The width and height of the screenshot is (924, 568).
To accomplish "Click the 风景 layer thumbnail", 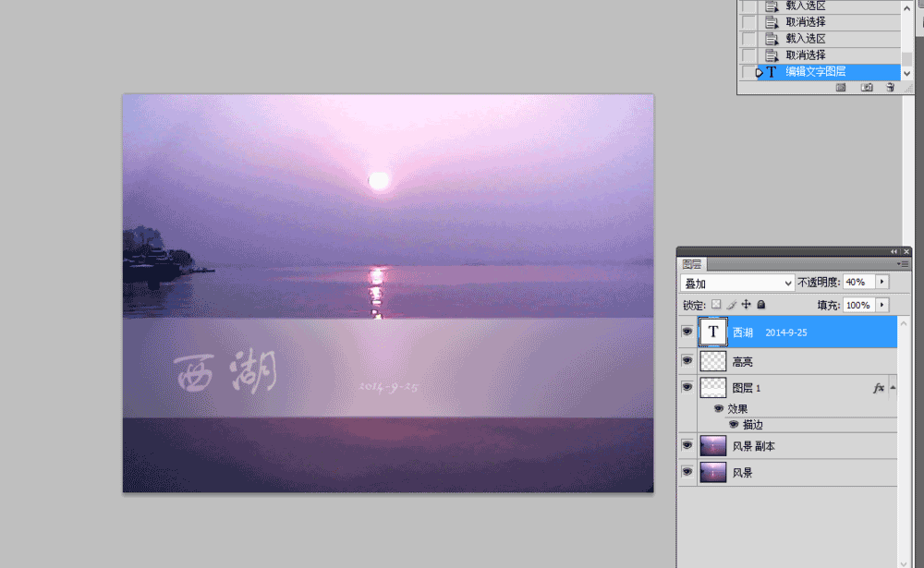I will point(713,473).
